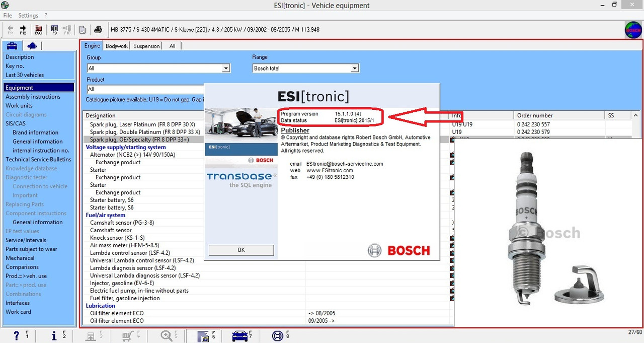Select Knock sensor (KS-1-S) row
This screenshot has width=644, height=343.
[117, 238]
